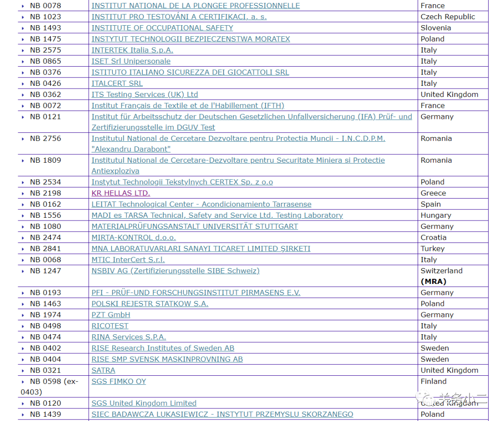Click the KR HELLAS LTD. link

coord(120,193)
